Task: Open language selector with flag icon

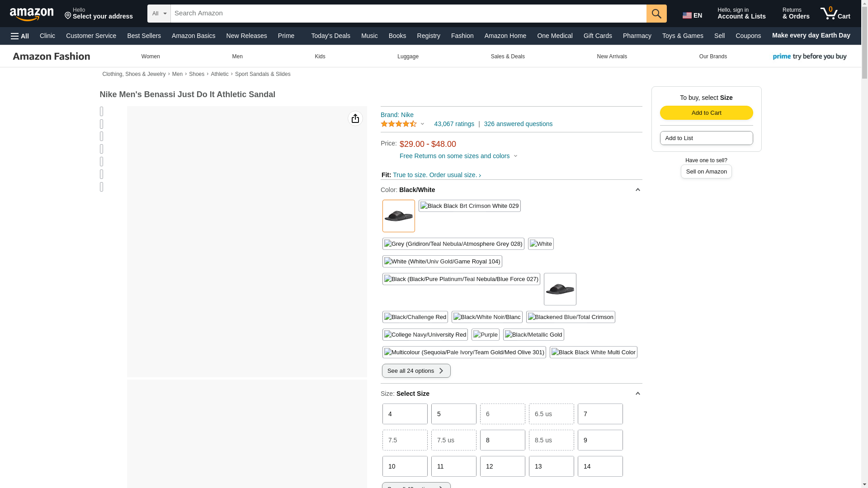Action: (692, 15)
